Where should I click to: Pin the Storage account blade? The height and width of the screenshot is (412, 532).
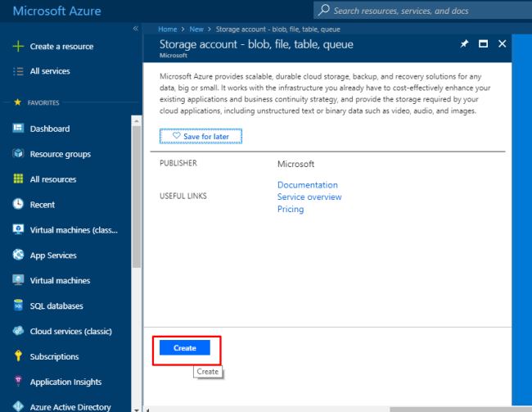pos(464,43)
